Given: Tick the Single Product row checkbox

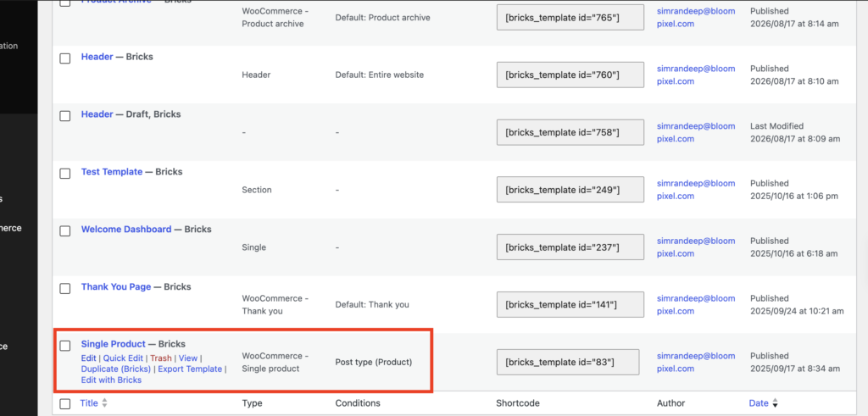Looking at the screenshot, I should click(x=65, y=346).
